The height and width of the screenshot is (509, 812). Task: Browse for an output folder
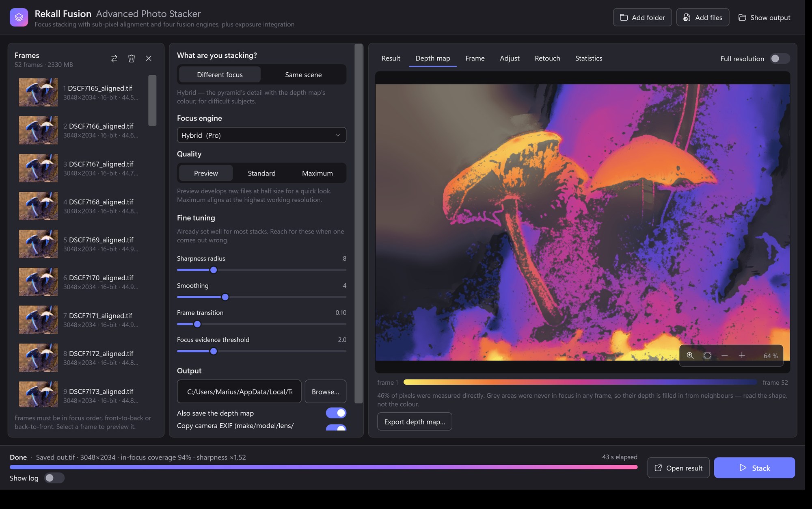325,392
